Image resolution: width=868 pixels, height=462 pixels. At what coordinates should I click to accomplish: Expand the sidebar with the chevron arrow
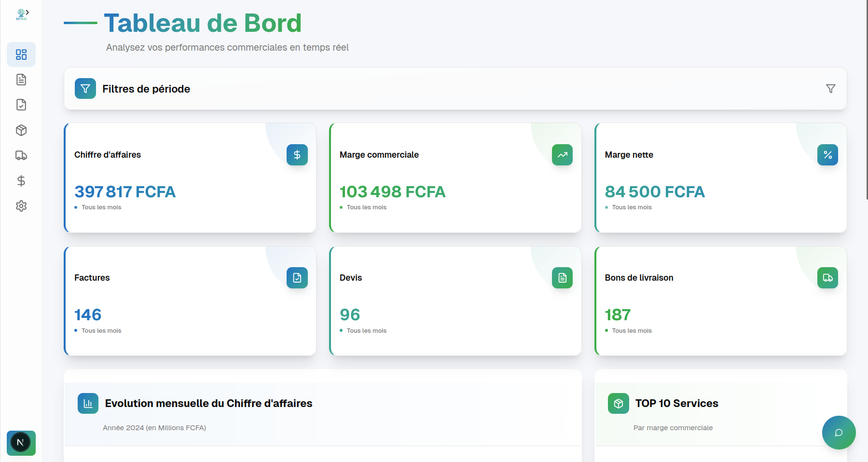coord(28,12)
